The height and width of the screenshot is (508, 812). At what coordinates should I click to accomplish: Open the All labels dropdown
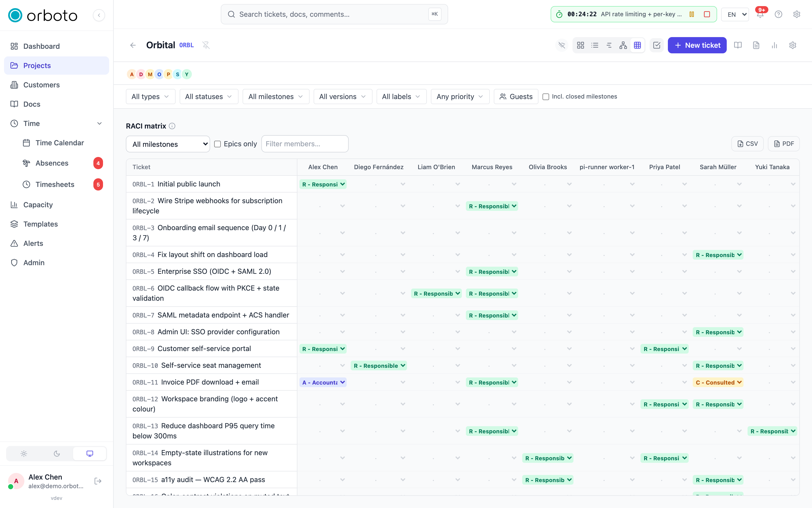coord(401,97)
